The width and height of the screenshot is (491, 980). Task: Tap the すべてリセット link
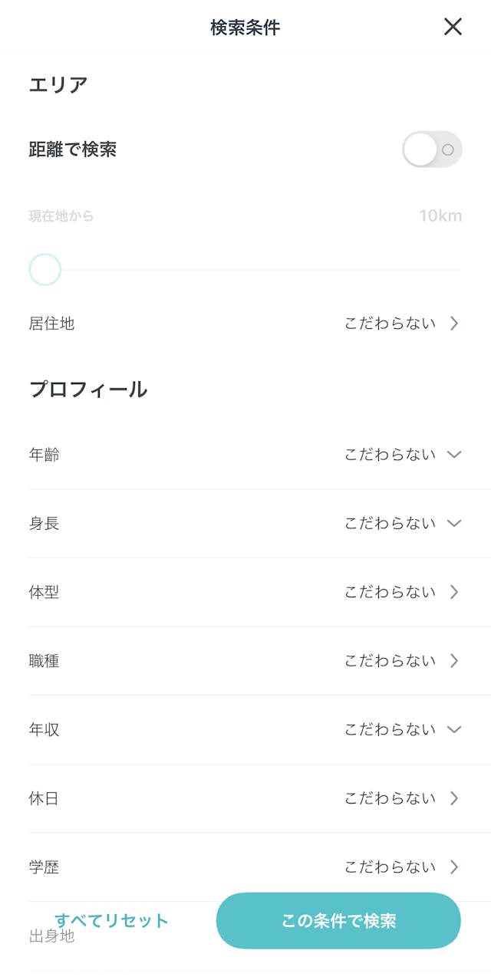(111, 921)
